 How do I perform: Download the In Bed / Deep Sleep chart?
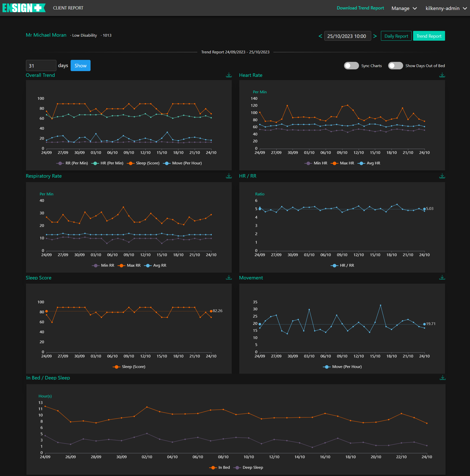[x=442, y=378]
